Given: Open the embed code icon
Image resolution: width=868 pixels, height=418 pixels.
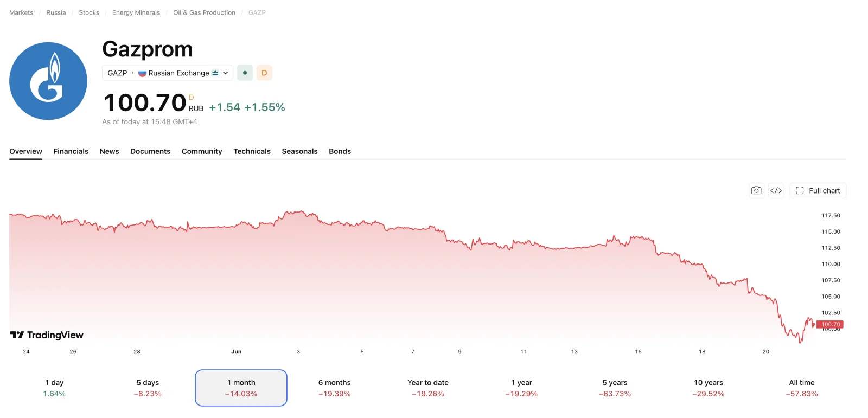Looking at the screenshot, I should tap(776, 190).
